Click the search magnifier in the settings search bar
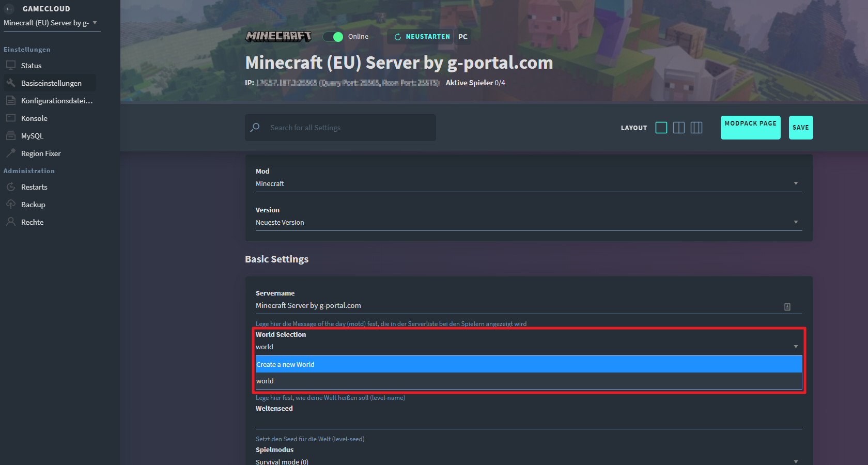This screenshot has width=868, height=465. click(x=255, y=128)
